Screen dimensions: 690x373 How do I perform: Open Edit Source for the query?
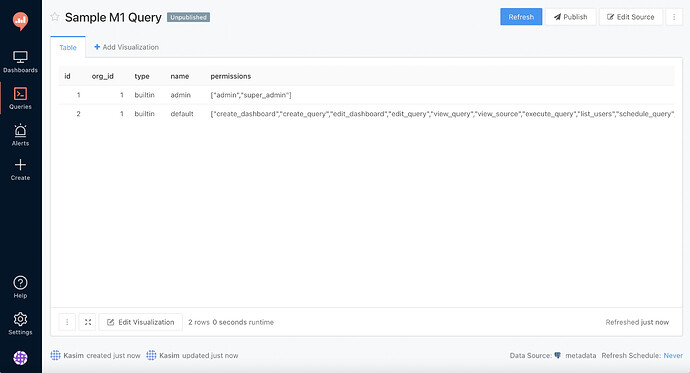[631, 17]
